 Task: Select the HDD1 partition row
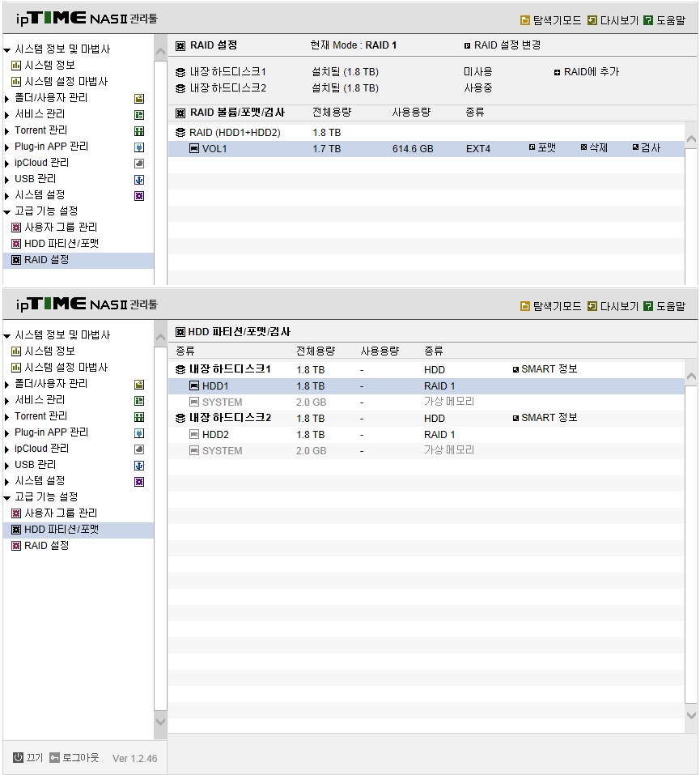[x=426, y=386]
